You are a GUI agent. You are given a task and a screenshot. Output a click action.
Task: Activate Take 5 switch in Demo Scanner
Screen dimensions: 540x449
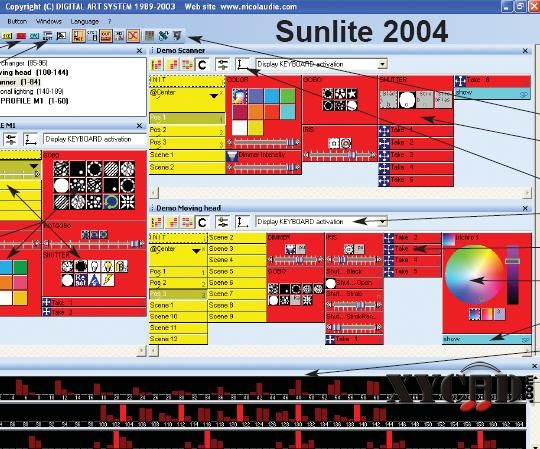416,180
